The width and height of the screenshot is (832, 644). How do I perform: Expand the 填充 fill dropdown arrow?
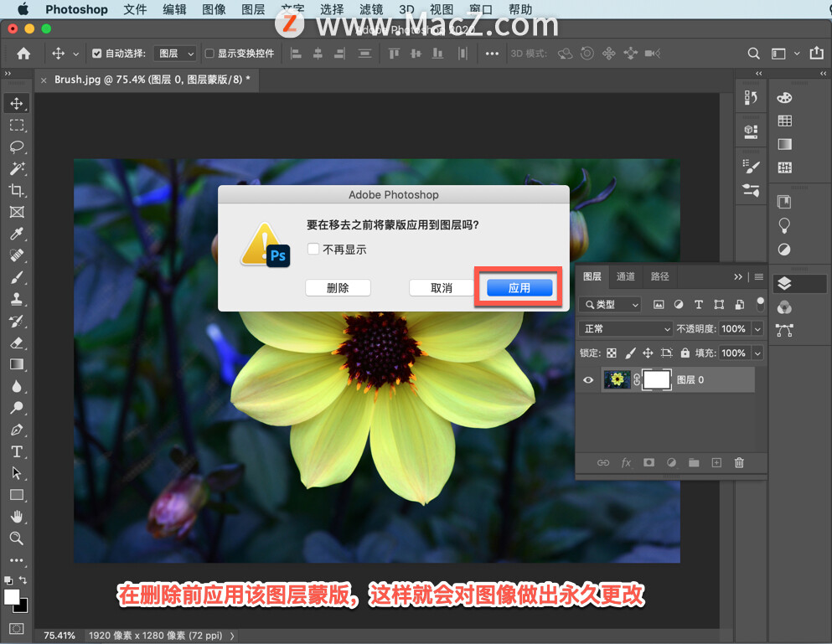(757, 353)
